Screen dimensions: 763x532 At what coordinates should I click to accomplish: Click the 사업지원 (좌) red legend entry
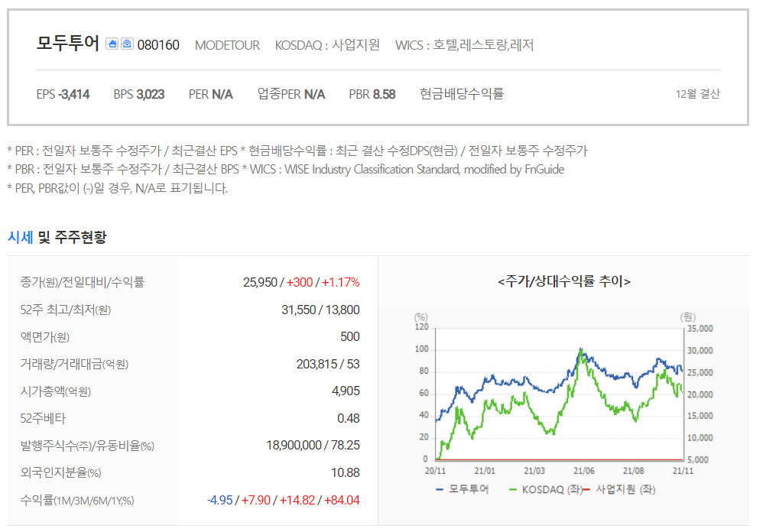[x=619, y=489]
